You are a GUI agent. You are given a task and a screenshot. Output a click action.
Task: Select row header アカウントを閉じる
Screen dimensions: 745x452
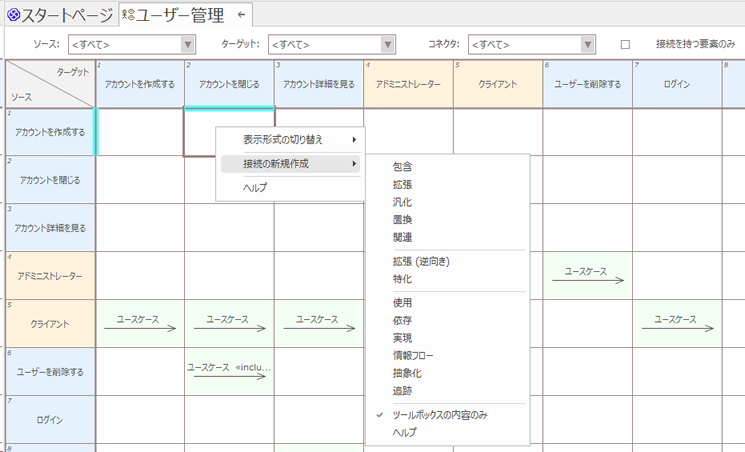pyautogui.click(x=50, y=180)
